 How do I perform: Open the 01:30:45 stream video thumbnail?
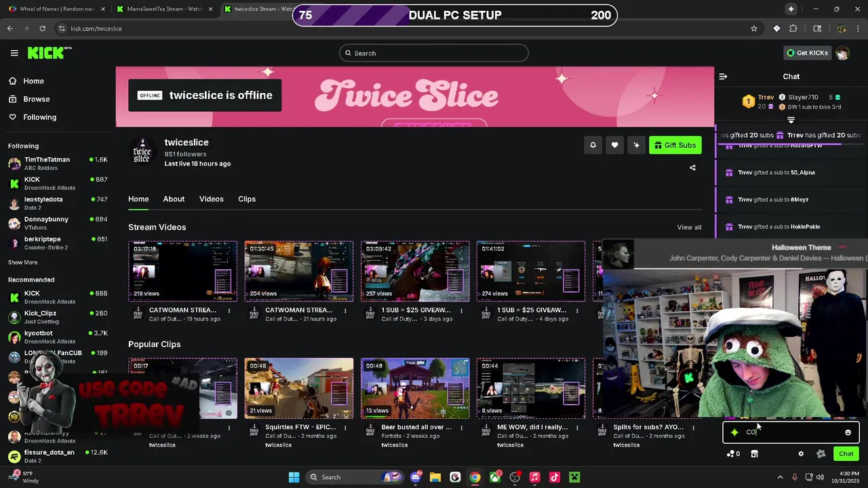coord(299,271)
